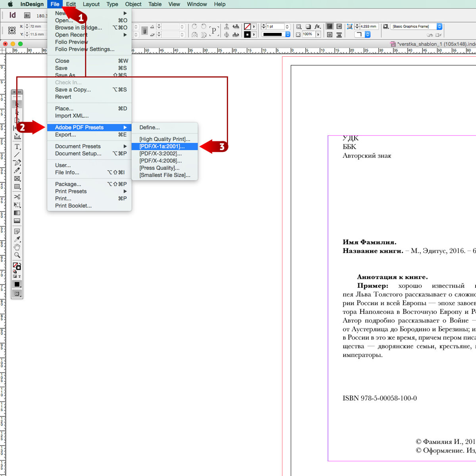Image resolution: width=476 pixels, height=476 pixels.
Task: Enable Jump Object text wrap
Action: click(x=339, y=35)
